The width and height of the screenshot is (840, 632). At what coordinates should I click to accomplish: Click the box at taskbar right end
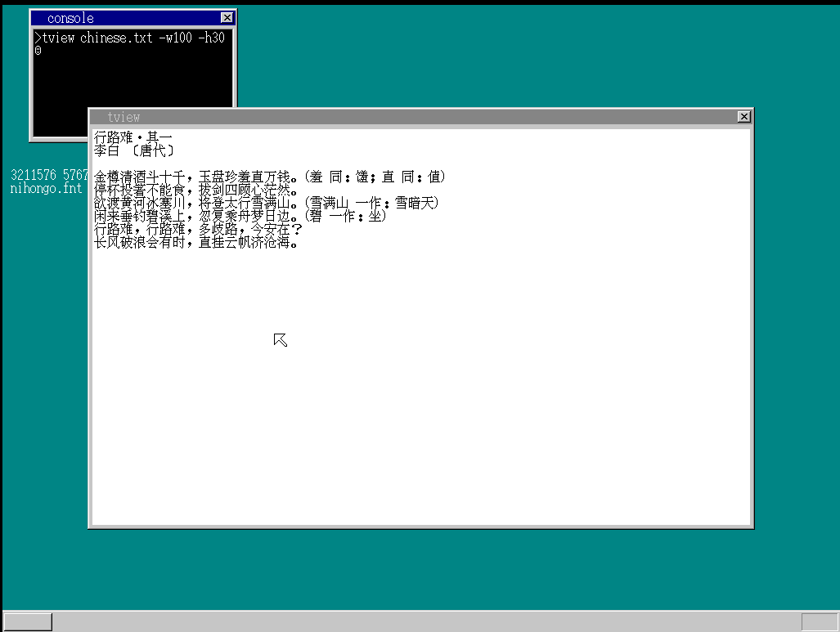(819, 622)
